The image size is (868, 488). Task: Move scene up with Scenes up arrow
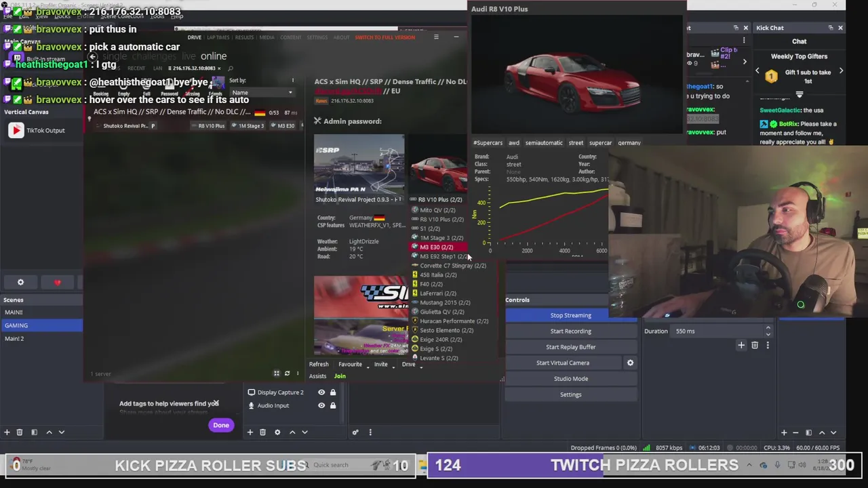(49, 432)
